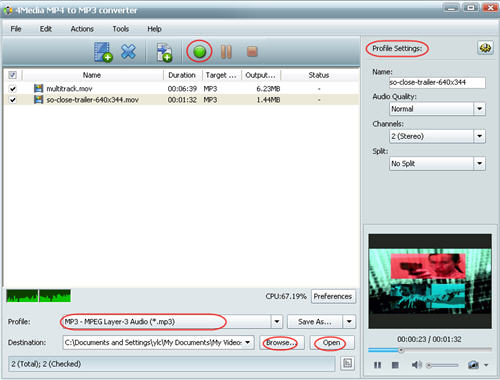Click output size 1.44MB
This screenshot has width=500, height=380.
pyautogui.click(x=268, y=100)
